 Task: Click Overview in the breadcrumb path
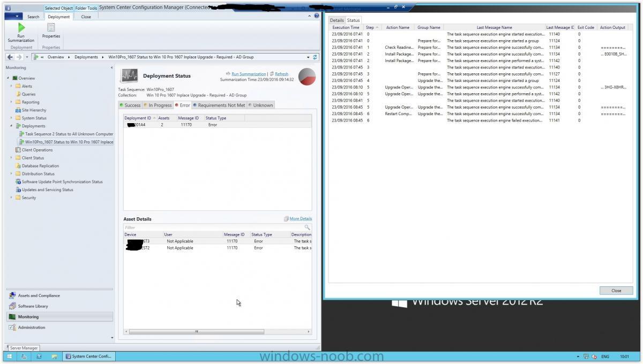point(56,57)
